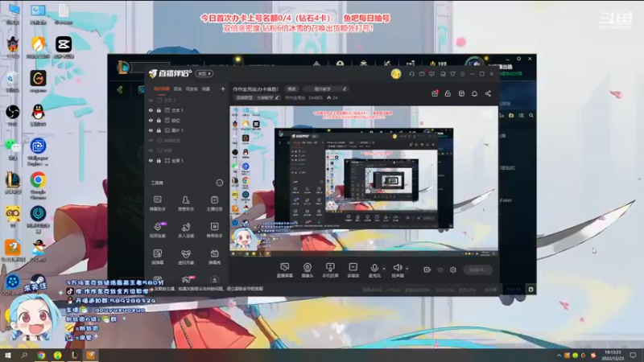Switch to the first scene tab (red)

click(162, 88)
